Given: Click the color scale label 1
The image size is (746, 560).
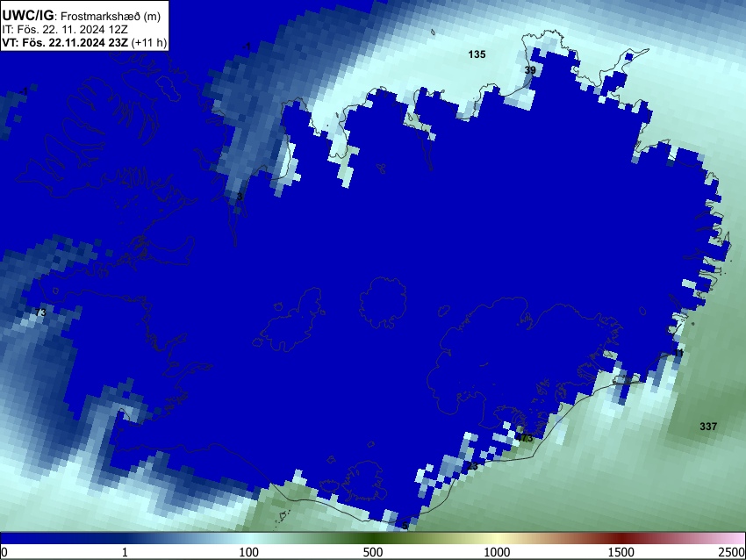Looking at the screenshot, I should tap(125, 552).
